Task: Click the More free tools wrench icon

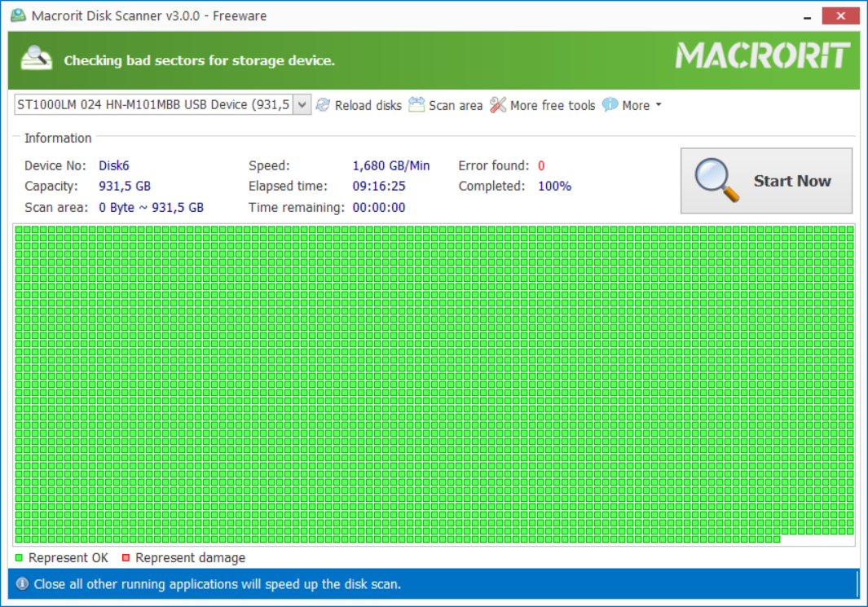Action: 498,105
